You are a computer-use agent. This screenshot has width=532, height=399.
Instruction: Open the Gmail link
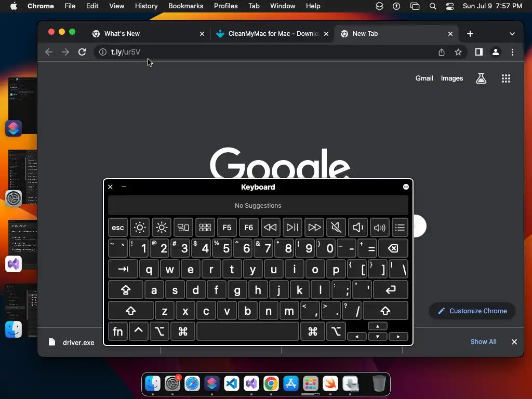424,78
